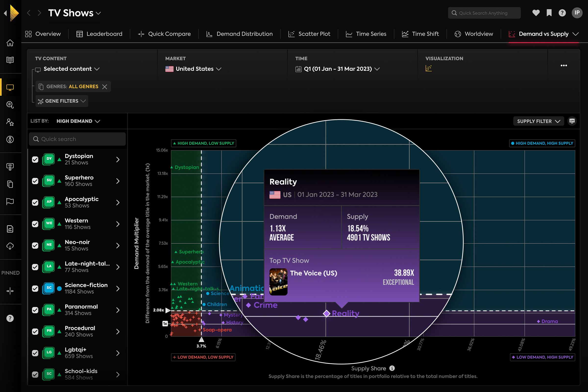Open the United States market dropdown

tap(194, 69)
